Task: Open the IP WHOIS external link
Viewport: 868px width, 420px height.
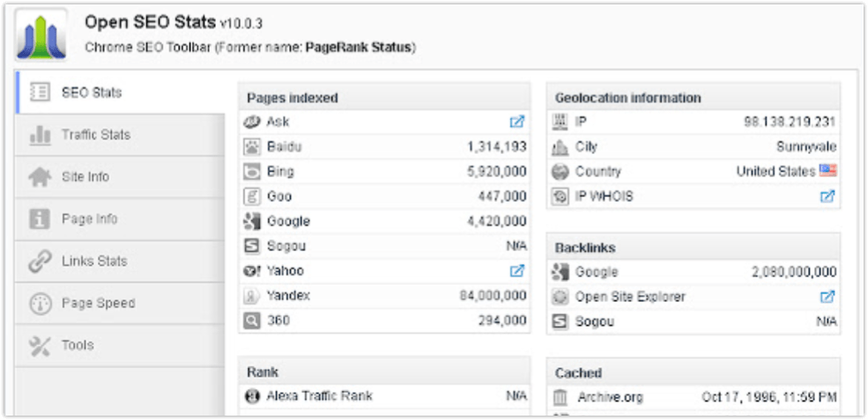Action: click(827, 196)
